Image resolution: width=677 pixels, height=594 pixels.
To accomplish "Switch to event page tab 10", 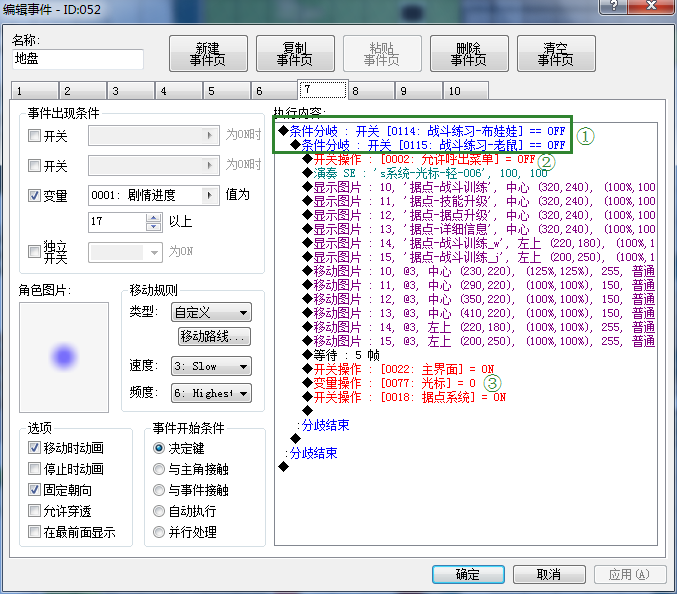I will click(466, 91).
